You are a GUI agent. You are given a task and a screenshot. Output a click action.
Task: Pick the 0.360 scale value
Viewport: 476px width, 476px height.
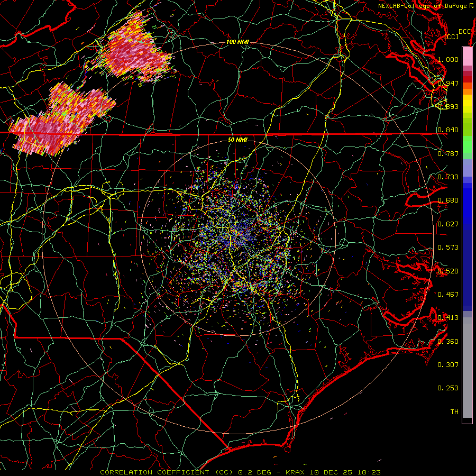click(448, 342)
